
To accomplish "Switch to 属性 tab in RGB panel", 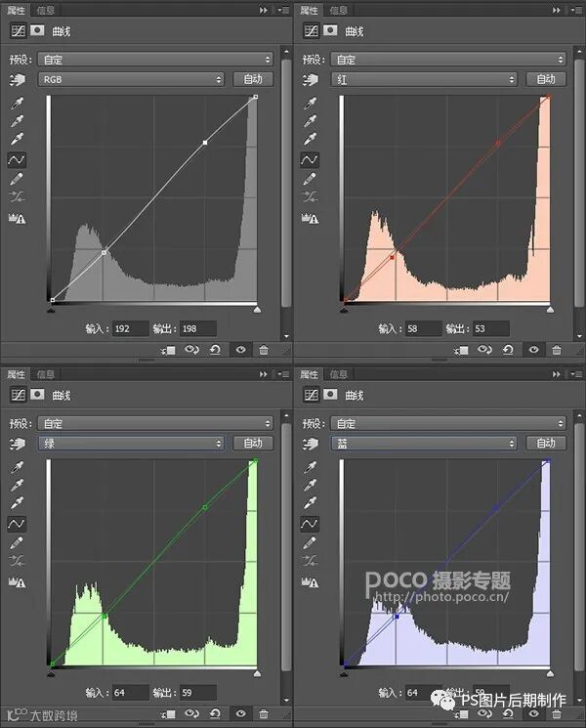I will tap(16, 10).
